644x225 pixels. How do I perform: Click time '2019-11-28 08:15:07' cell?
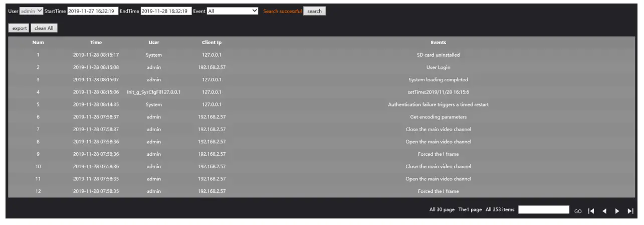click(x=96, y=79)
